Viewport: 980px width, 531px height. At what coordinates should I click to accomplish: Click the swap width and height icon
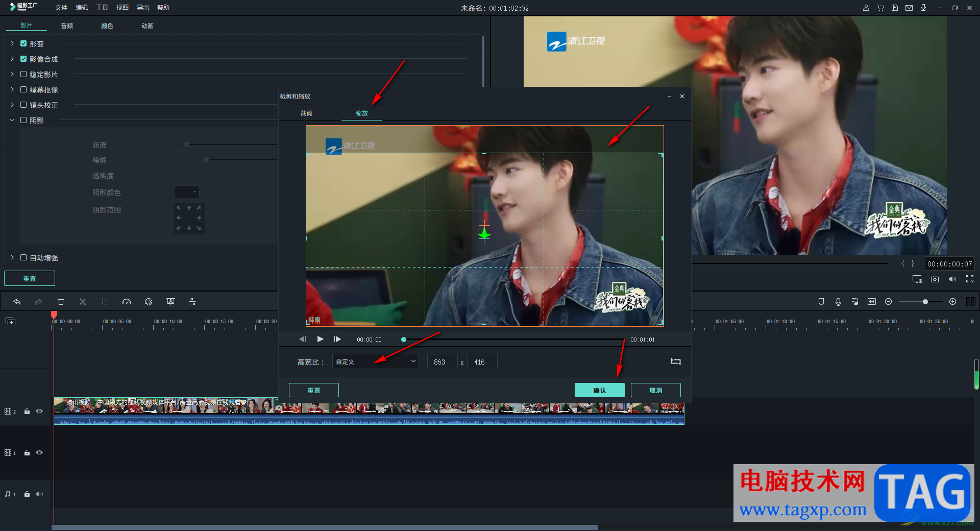pyautogui.click(x=676, y=361)
